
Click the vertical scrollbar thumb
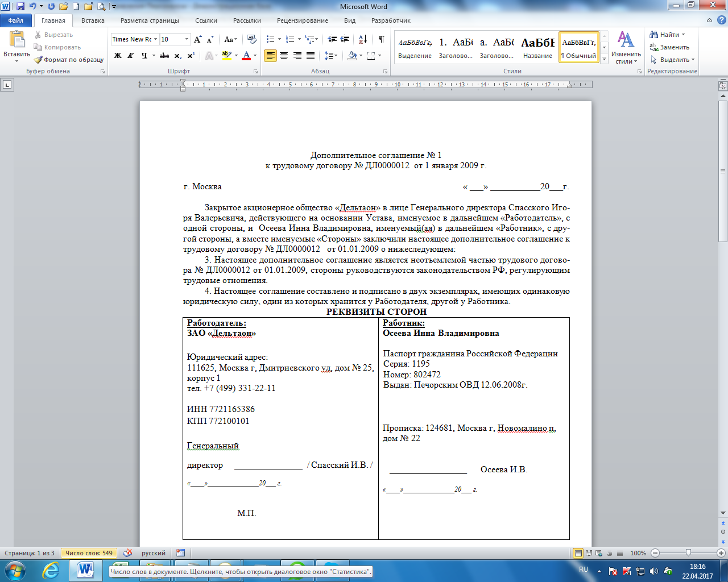(x=723, y=172)
